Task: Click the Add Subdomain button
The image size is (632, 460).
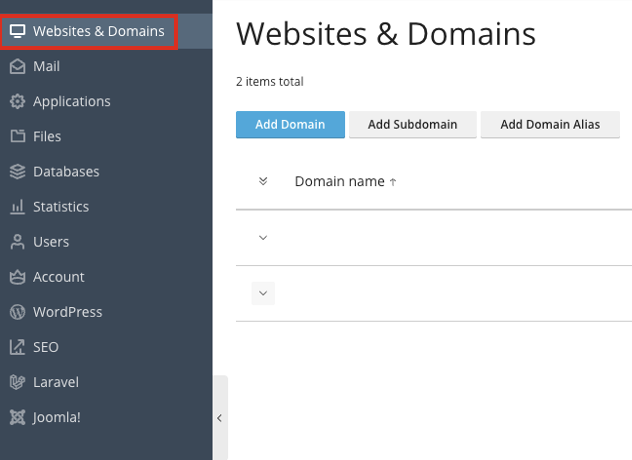Action: coord(412,125)
